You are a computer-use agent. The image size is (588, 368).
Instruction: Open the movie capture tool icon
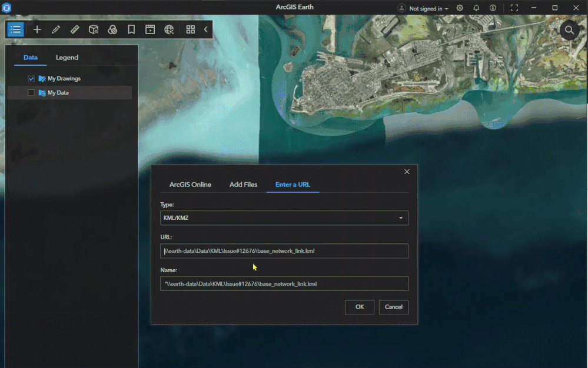[x=150, y=29]
